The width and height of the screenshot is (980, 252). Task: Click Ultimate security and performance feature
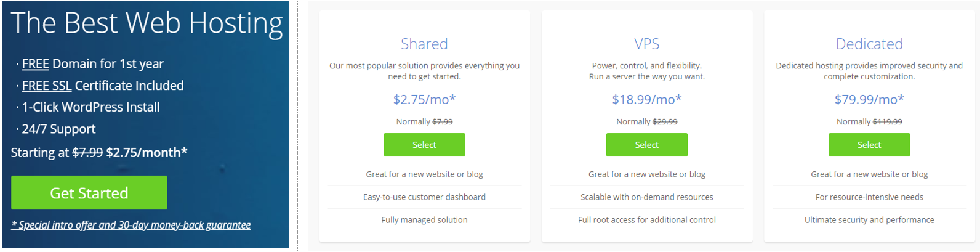click(869, 220)
